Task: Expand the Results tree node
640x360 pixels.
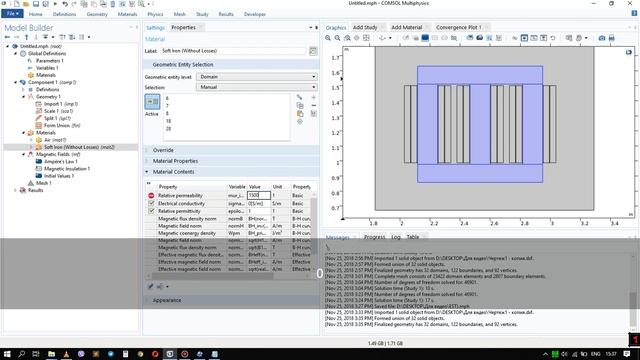Action: click(x=16, y=190)
